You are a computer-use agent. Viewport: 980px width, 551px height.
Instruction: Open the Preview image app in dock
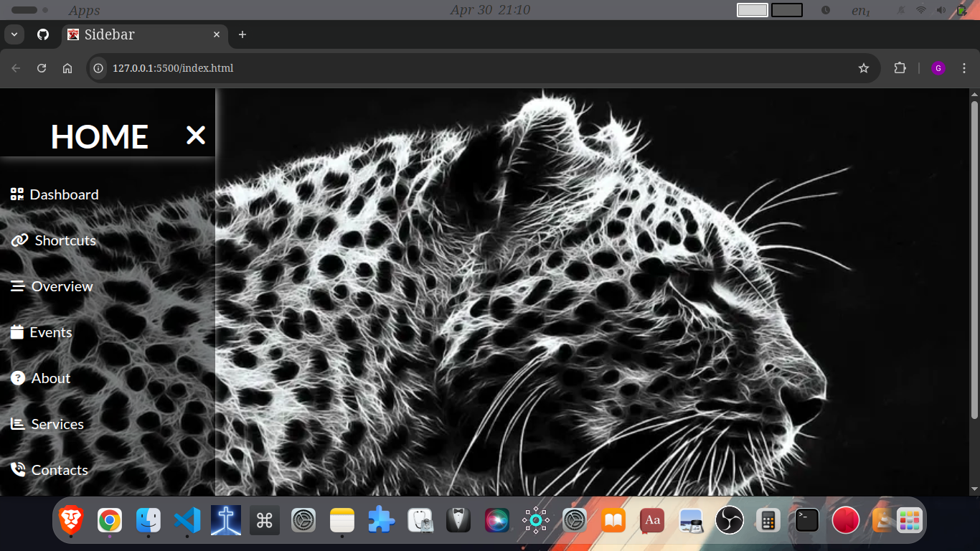[691, 520]
